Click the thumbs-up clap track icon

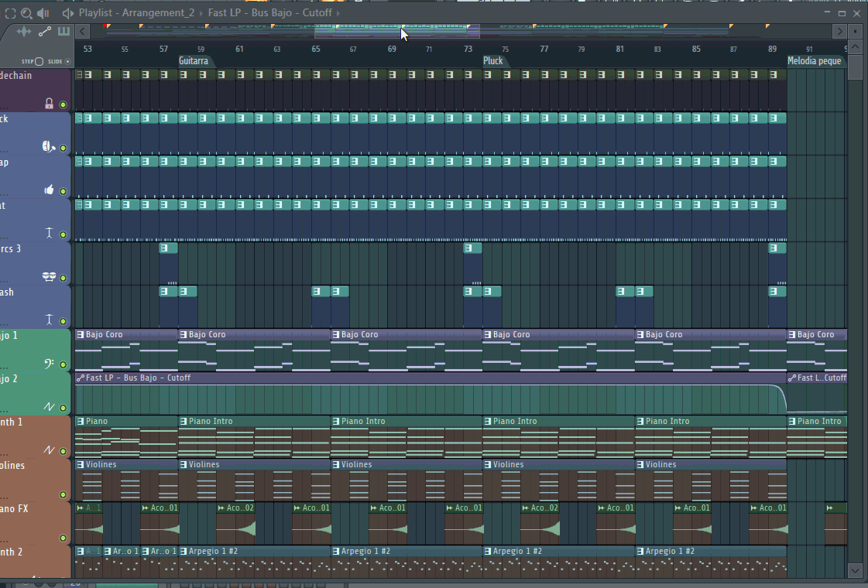coord(50,190)
